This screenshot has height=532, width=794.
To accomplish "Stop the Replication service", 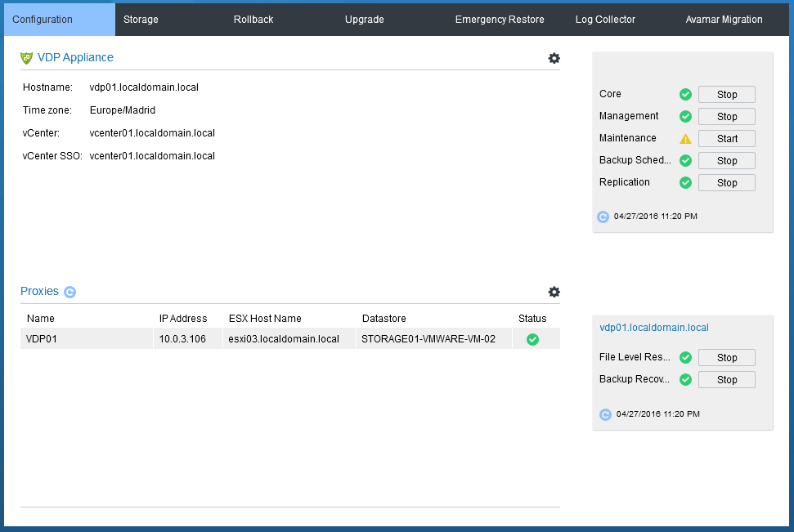I will point(727,183).
